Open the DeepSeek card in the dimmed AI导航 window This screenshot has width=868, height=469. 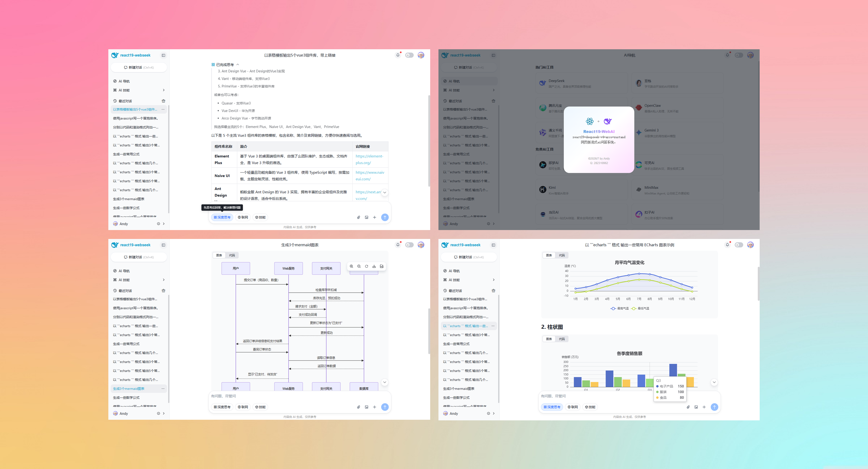[x=582, y=83]
